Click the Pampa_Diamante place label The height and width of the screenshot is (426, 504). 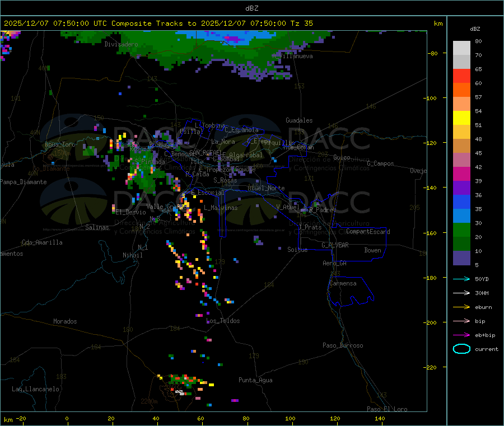23,182
